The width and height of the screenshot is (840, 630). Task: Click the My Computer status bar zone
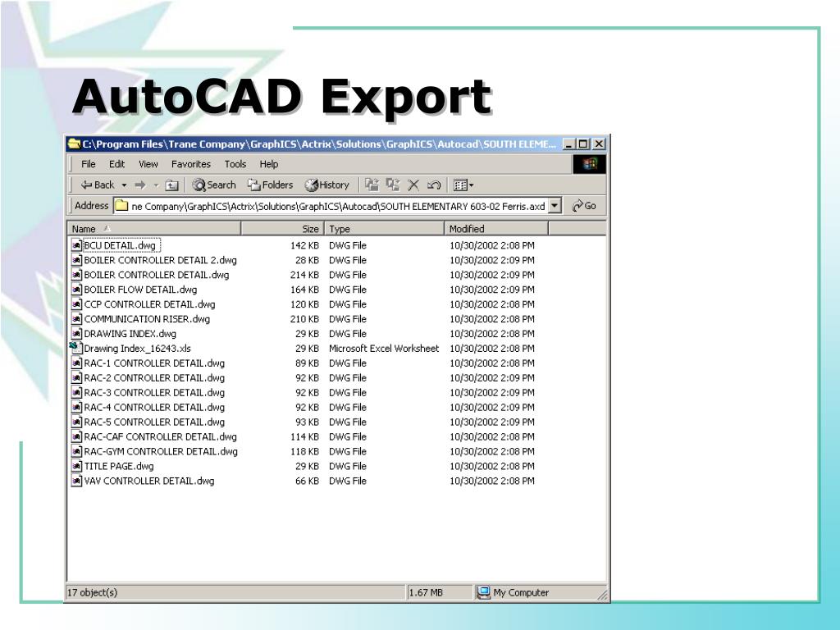tap(513, 592)
